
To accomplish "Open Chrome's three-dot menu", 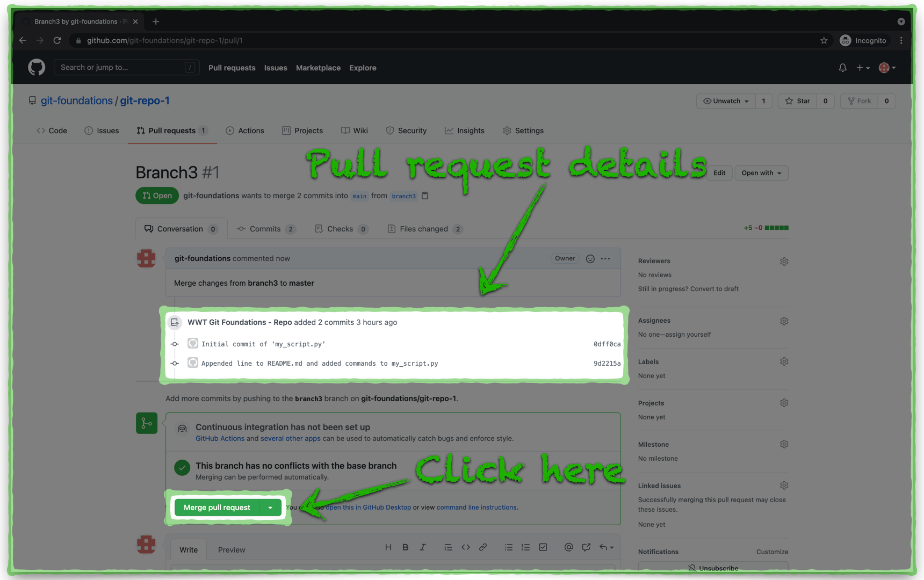I will (901, 40).
